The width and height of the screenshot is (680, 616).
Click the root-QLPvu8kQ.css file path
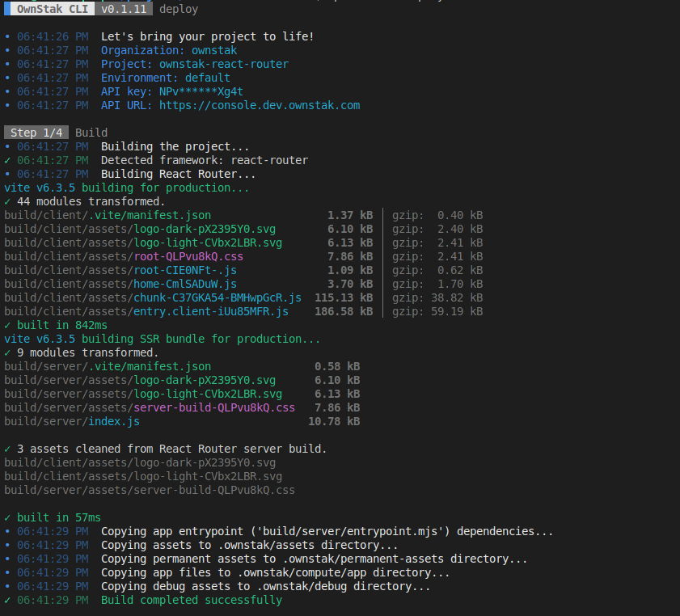pos(188,256)
